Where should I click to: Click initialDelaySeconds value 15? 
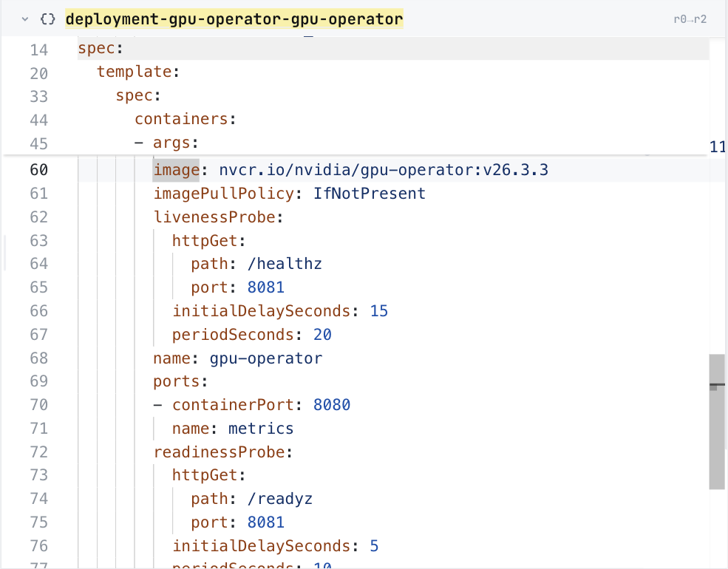[379, 311]
